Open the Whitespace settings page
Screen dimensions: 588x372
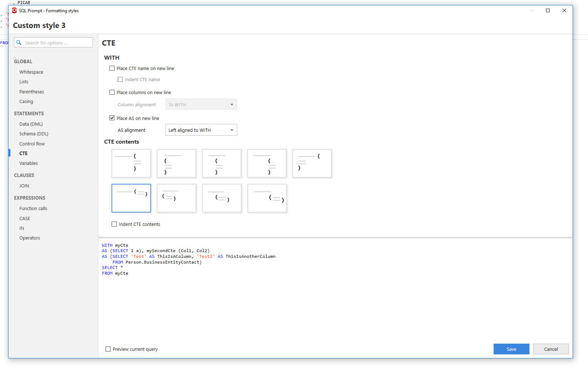coord(31,72)
